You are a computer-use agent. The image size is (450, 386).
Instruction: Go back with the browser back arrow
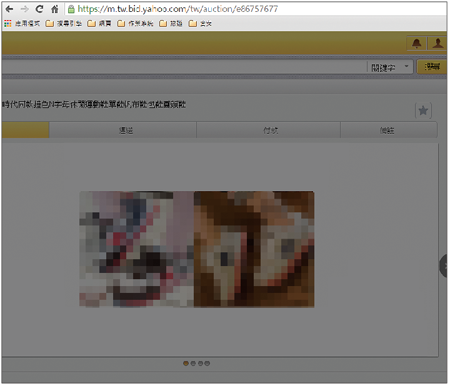pos(9,9)
